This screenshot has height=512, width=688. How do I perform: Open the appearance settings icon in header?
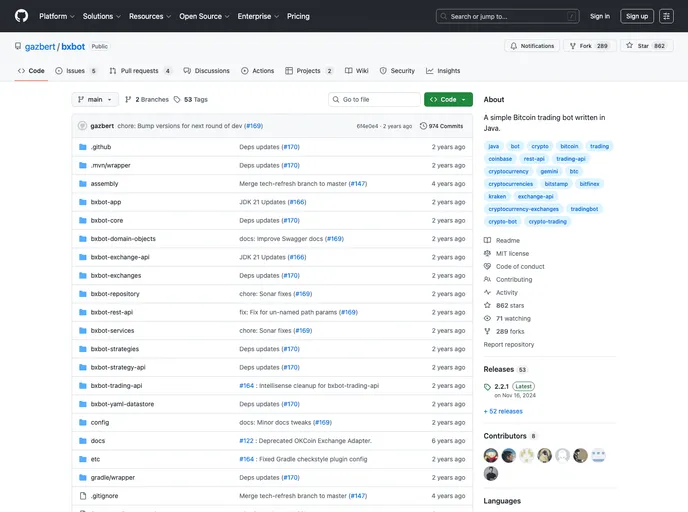coord(666,16)
